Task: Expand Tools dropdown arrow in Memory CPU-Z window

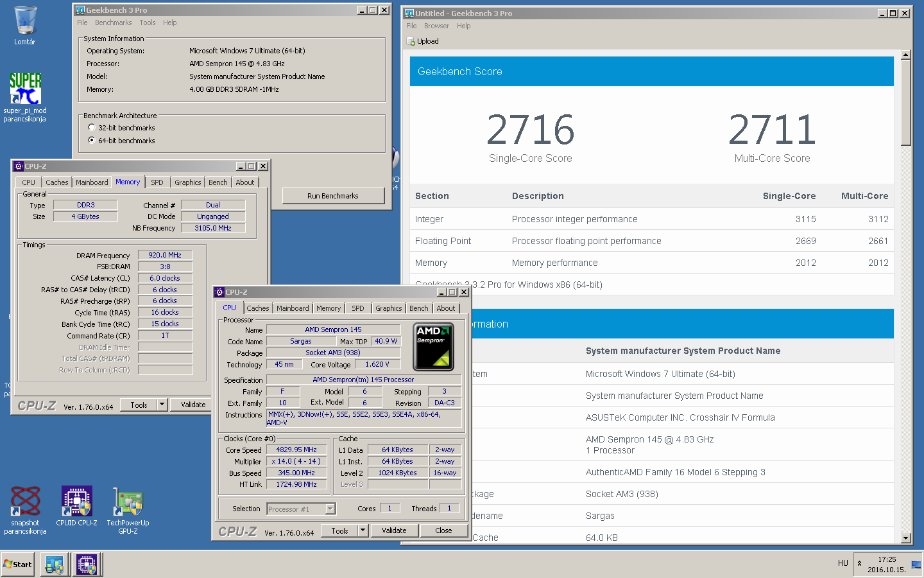Action: pyautogui.click(x=162, y=405)
